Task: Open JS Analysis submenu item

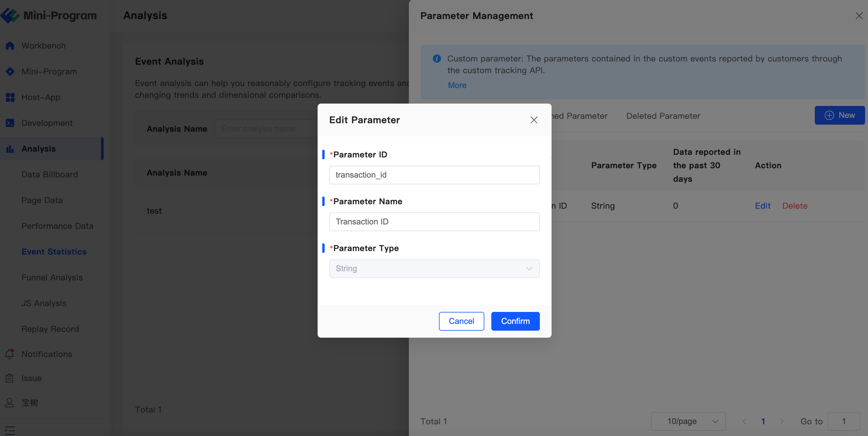Action: click(x=44, y=303)
